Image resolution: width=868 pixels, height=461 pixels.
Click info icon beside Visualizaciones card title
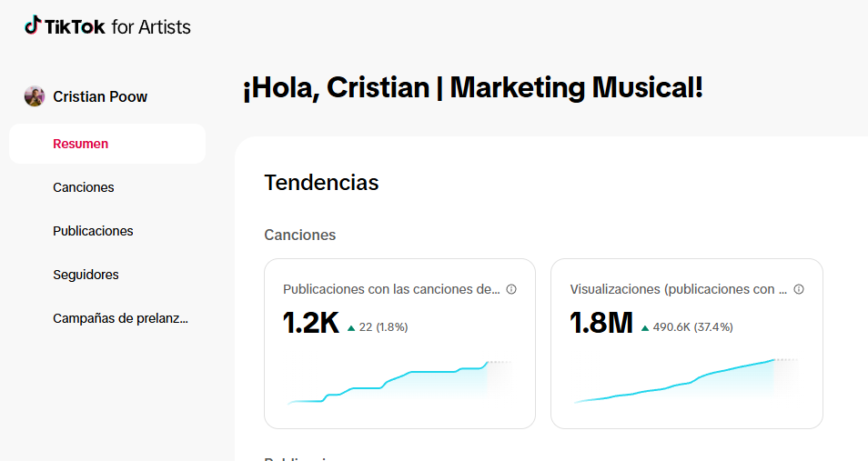(x=799, y=289)
